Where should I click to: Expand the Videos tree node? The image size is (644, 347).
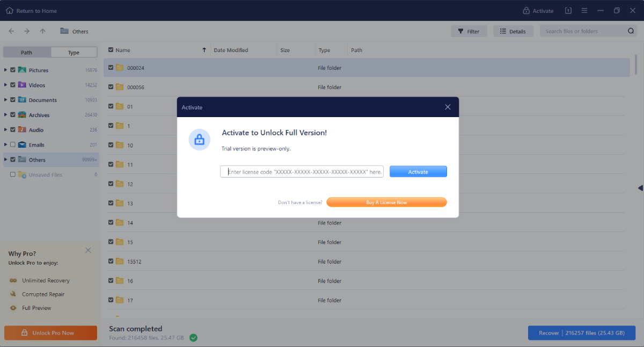point(6,85)
